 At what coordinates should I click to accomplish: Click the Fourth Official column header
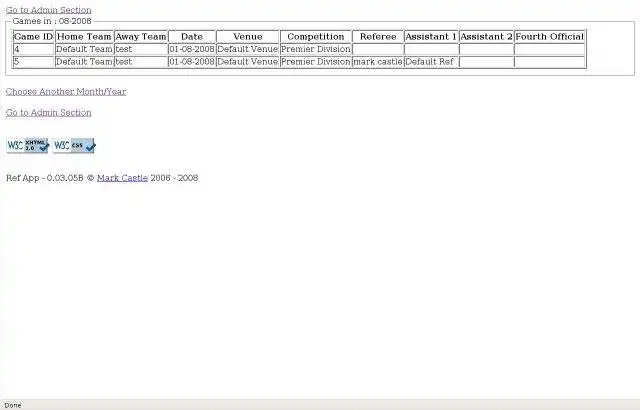550,37
